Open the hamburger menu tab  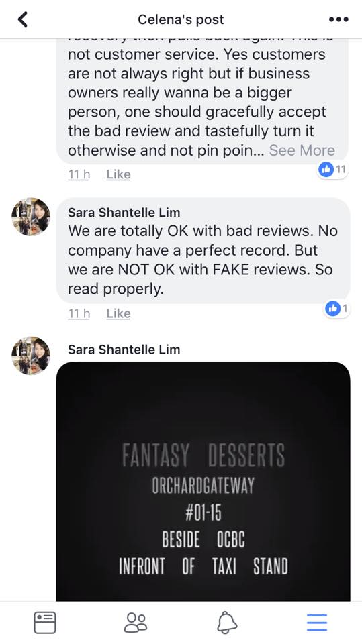pyautogui.click(x=317, y=623)
